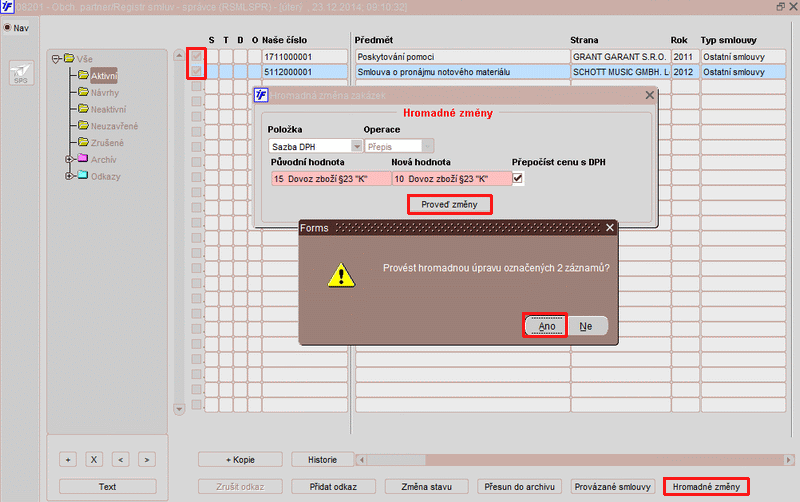
Task: Open Provázané smlouvy
Action: point(613,487)
